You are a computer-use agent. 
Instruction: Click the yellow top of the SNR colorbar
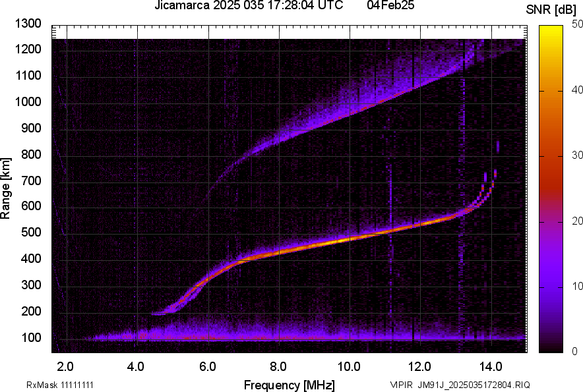point(551,30)
